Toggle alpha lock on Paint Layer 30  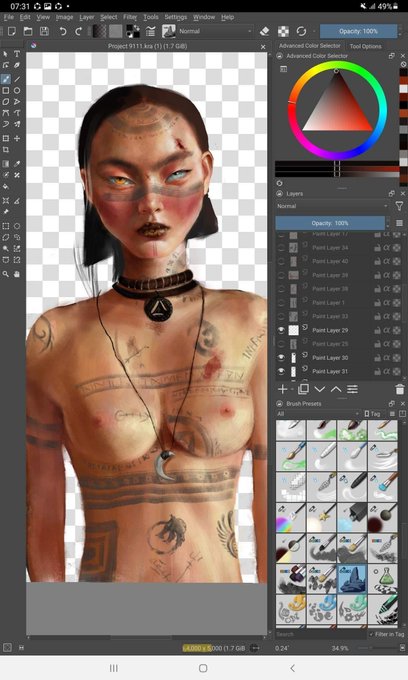[x=387, y=357]
